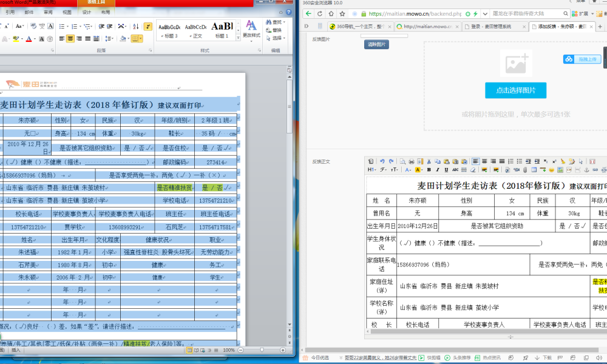This screenshot has width=607, height=364.
Task: Open a new browser tab with plus
Action: 600,26
